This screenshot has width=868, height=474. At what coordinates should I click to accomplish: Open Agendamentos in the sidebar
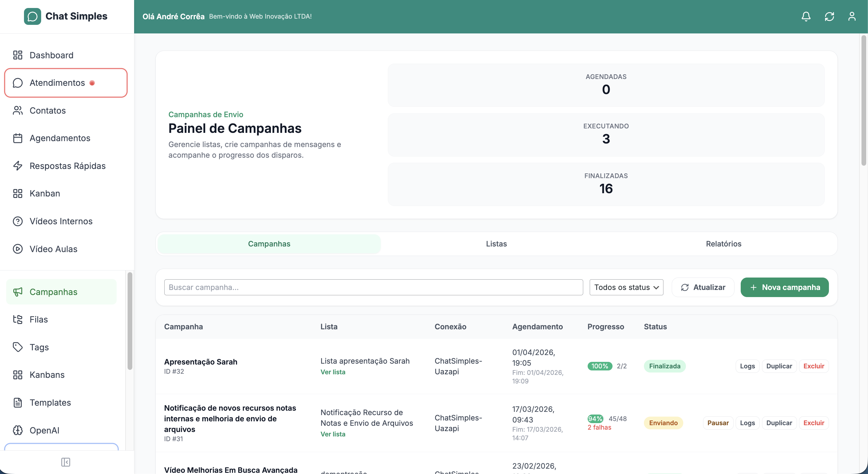click(60, 138)
